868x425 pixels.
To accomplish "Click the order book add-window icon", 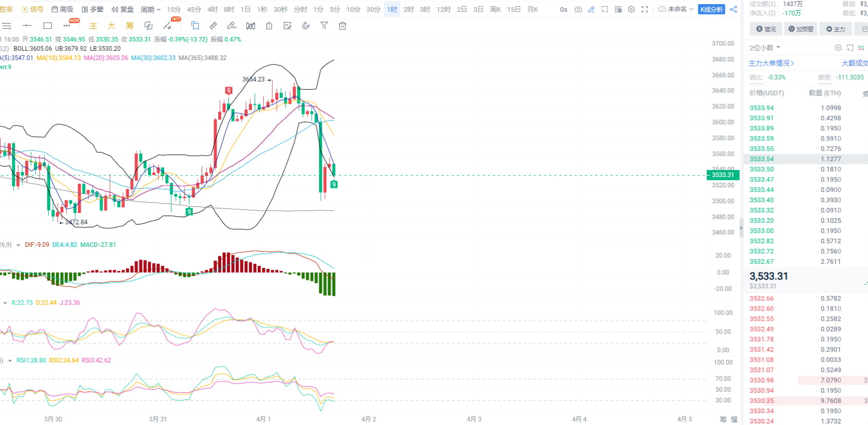I will [x=850, y=48].
